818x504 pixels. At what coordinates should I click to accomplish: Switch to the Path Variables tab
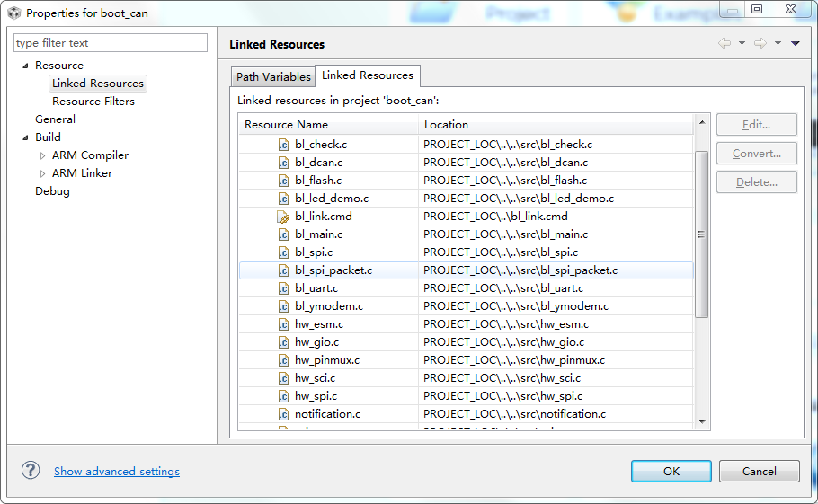pyautogui.click(x=273, y=77)
